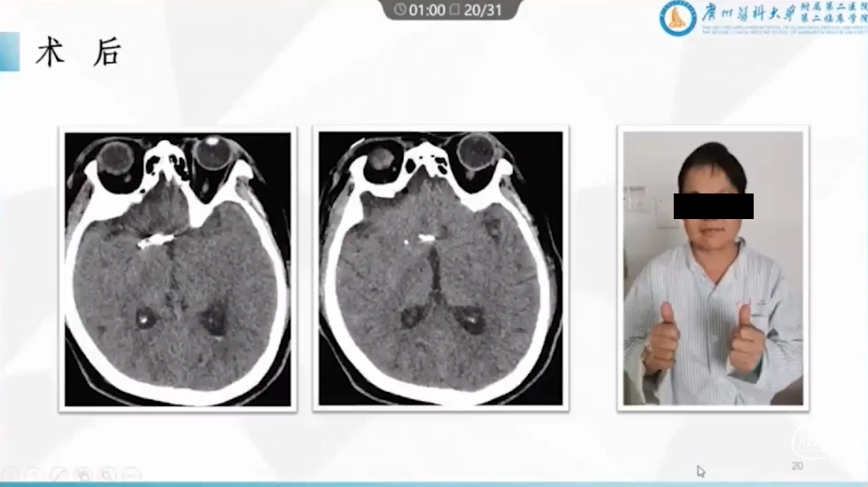The height and width of the screenshot is (487, 868).
Task: Select the middle CT scan image
Action: coord(440,269)
